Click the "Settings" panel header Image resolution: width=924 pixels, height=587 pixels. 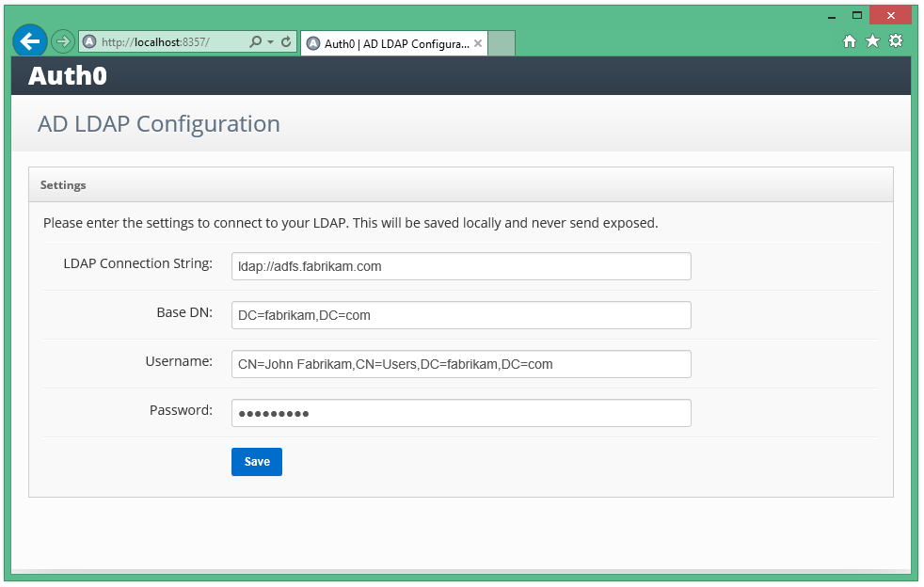point(461,185)
